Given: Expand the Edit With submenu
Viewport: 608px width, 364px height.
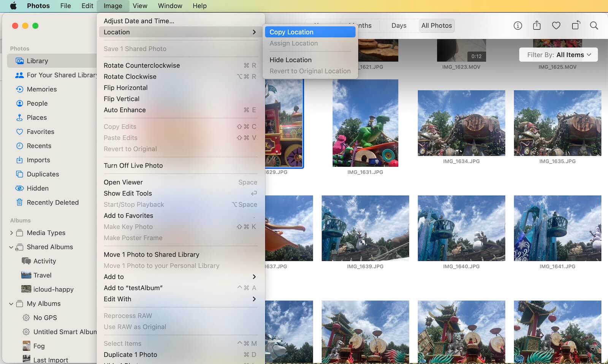Looking at the screenshot, I should click(x=180, y=299).
